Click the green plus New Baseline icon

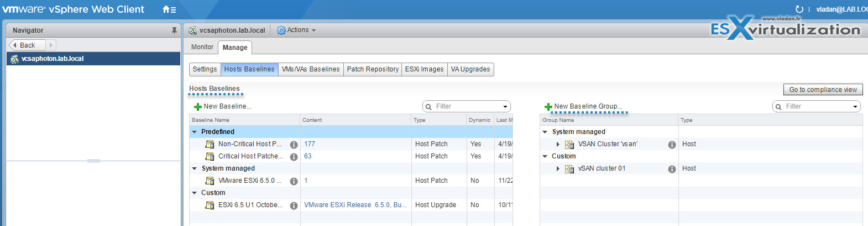197,106
